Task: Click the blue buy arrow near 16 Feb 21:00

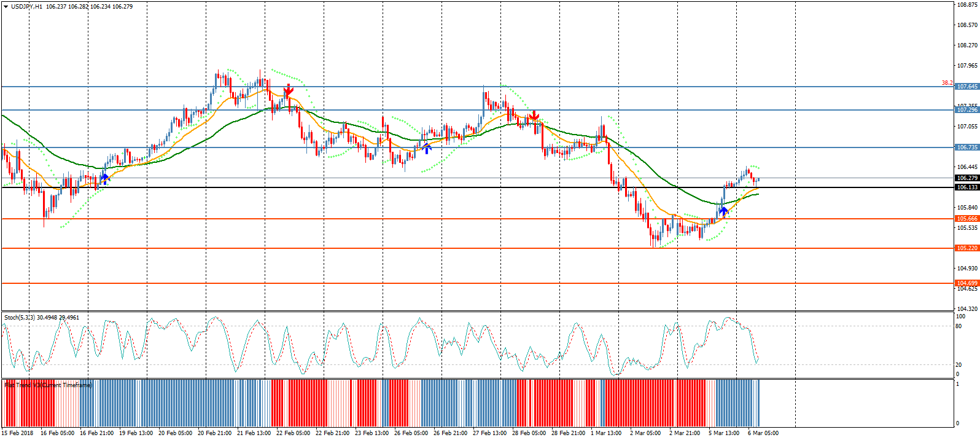Action: pyautogui.click(x=104, y=179)
